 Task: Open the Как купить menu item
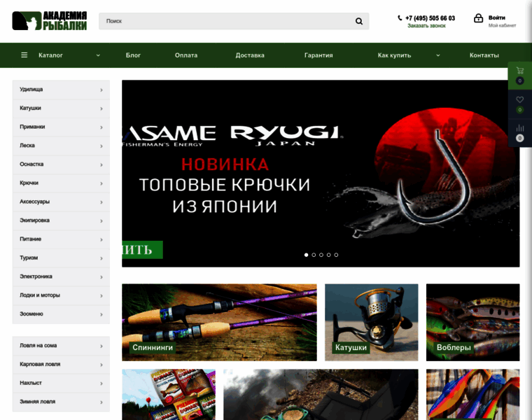394,55
